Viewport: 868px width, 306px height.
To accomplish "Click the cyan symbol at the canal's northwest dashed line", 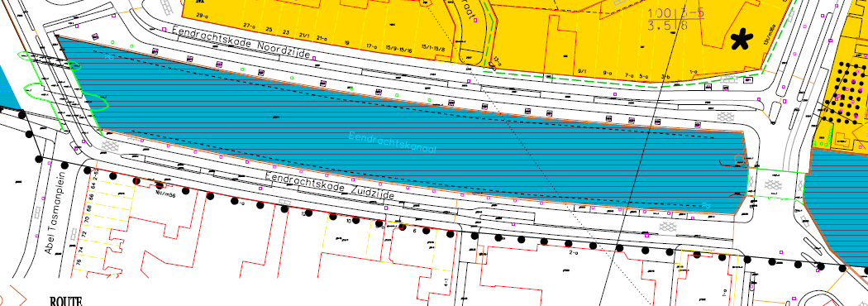I will [108, 57].
